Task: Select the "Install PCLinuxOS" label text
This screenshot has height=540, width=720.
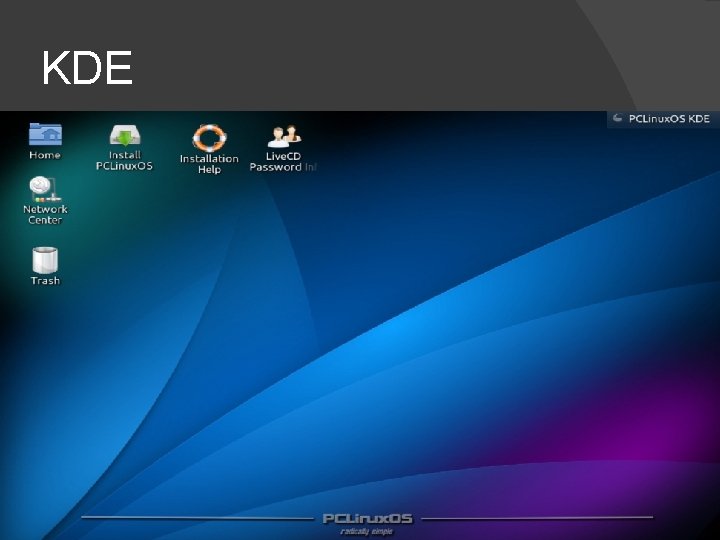Action: point(124,161)
